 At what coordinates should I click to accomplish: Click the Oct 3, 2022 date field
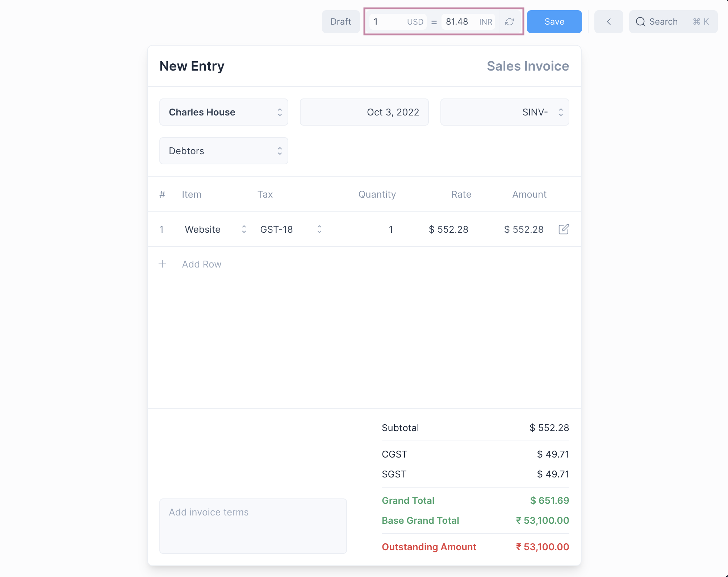[364, 112]
